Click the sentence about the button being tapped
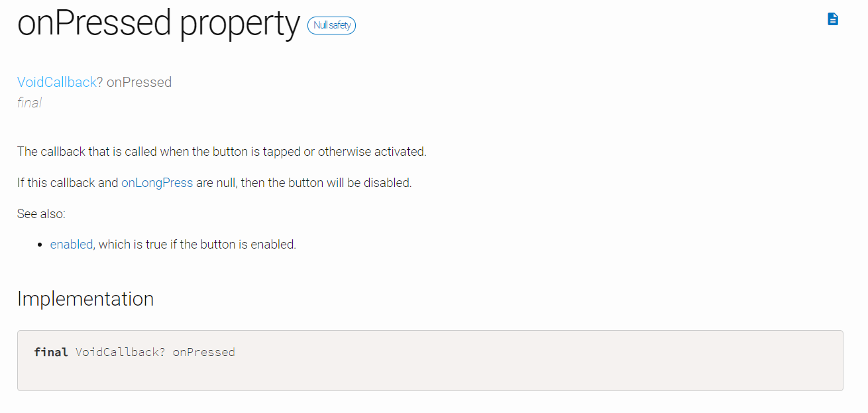The image size is (868, 413). click(x=222, y=151)
